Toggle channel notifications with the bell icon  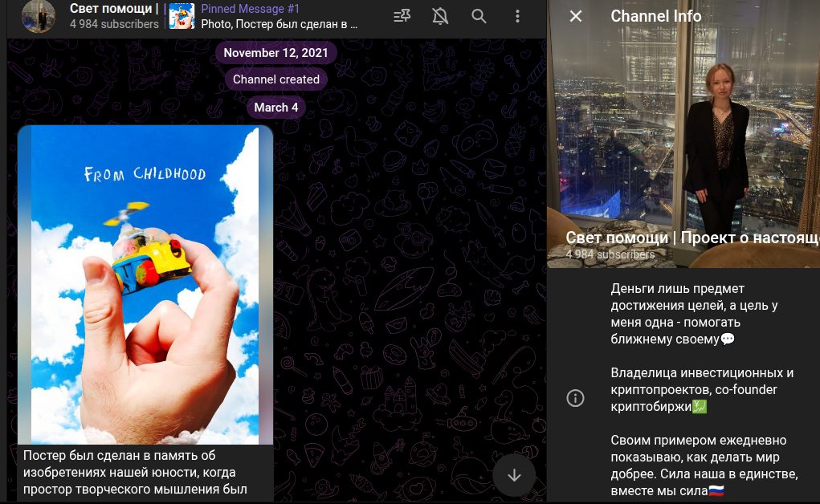440,16
